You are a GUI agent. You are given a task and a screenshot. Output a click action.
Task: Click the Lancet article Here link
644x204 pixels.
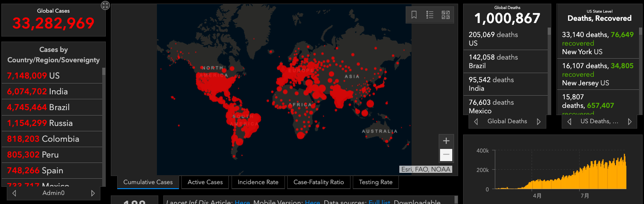242,202
